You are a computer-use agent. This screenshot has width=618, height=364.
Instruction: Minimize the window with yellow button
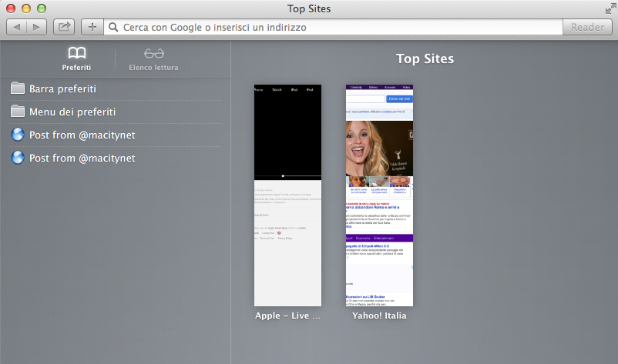[x=26, y=8]
